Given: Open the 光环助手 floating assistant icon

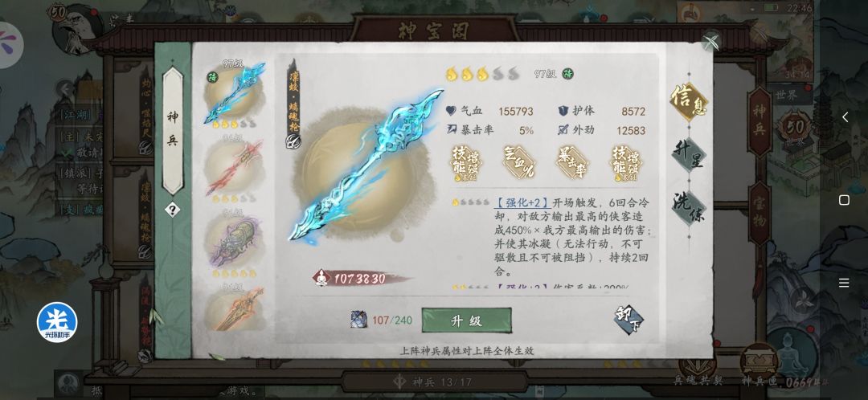Looking at the screenshot, I should coord(57,322).
